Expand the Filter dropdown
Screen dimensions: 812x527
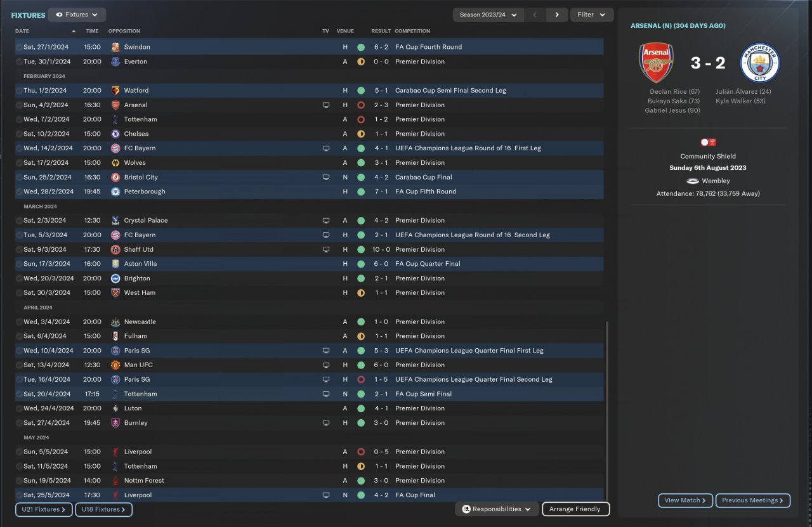591,15
